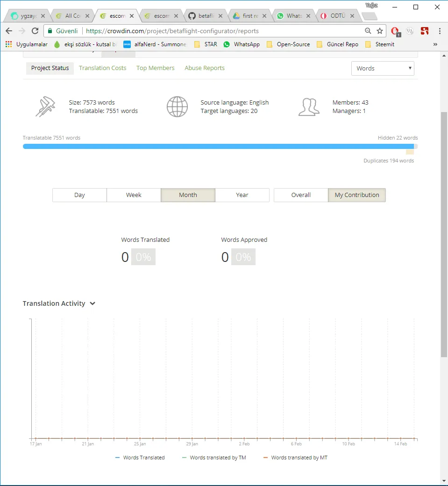
Task: Open the Steemit bookmark folder
Action: coord(380,44)
